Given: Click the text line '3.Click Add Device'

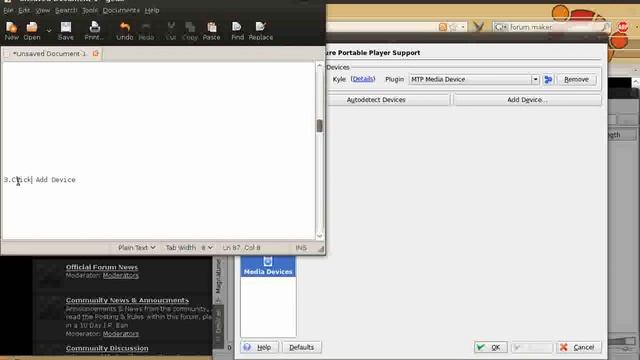Looking at the screenshot, I should click(x=40, y=180).
